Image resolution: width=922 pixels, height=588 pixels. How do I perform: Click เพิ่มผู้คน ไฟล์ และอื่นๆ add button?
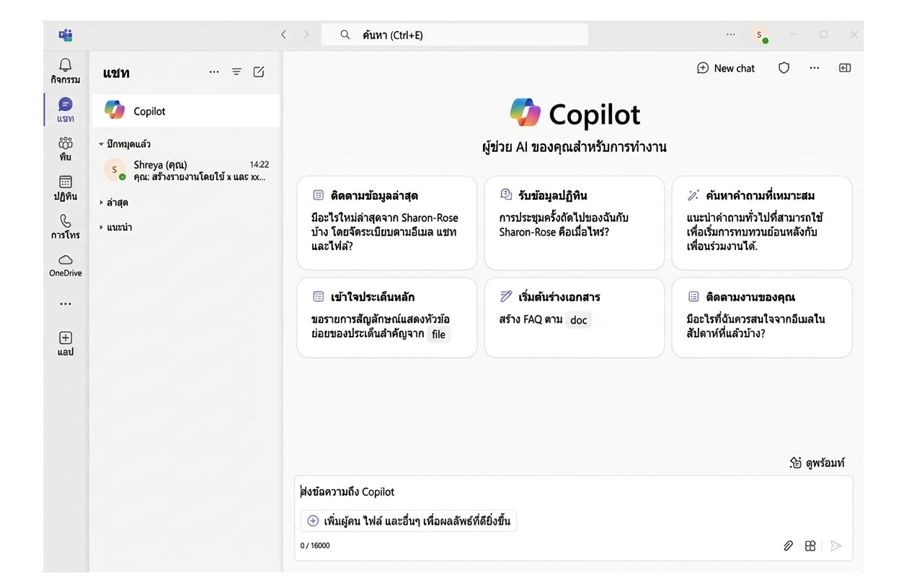click(x=408, y=520)
